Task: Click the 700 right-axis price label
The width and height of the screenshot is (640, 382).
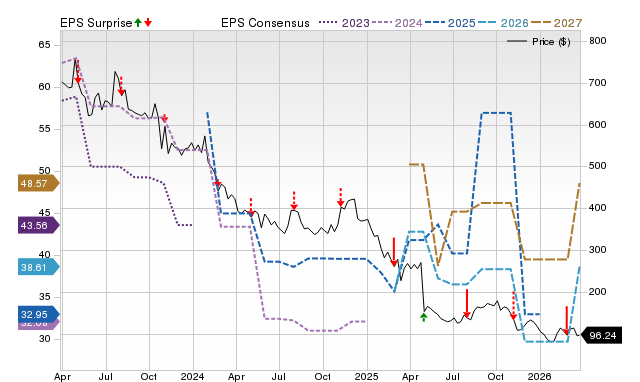Action: [598, 83]
